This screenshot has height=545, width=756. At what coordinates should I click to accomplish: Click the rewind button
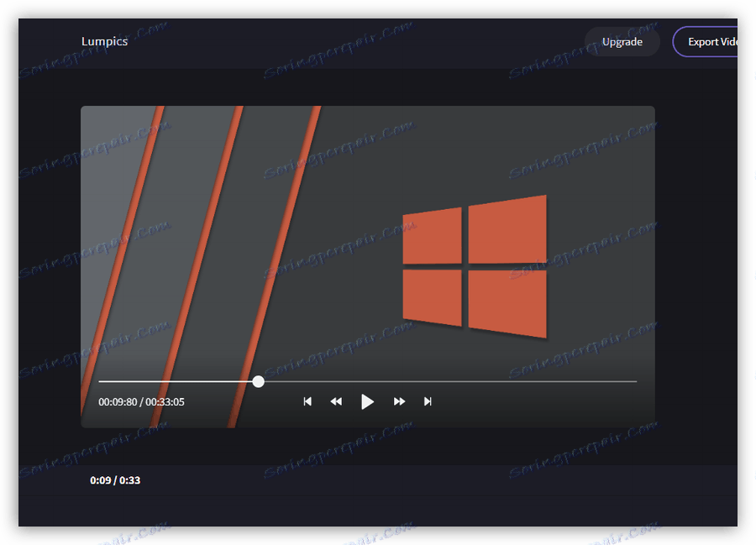336,401
